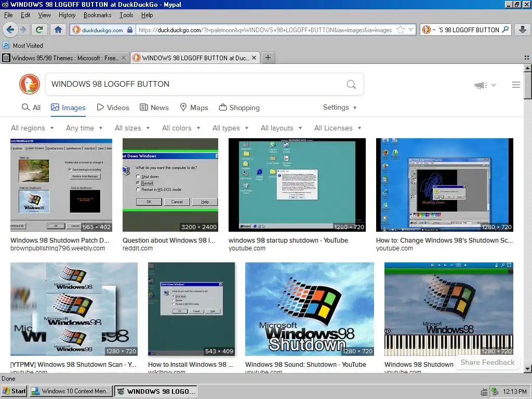The height and width of the screenshot is (399, 532).
Task: Expand the All types filter
Action: [230, 128]
